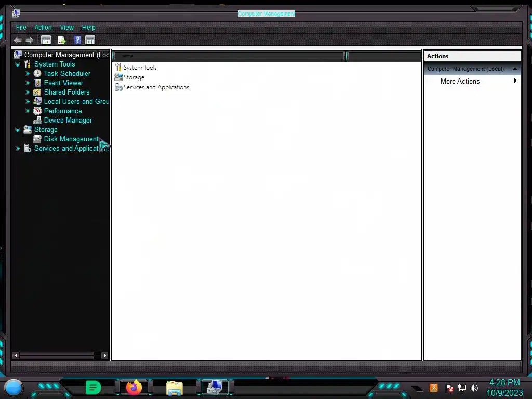Click Storage icon in center pane

[x=118, y=77]
